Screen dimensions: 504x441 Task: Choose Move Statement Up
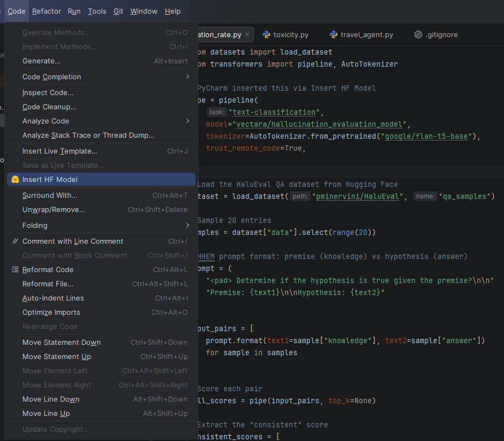coord(101,356)
